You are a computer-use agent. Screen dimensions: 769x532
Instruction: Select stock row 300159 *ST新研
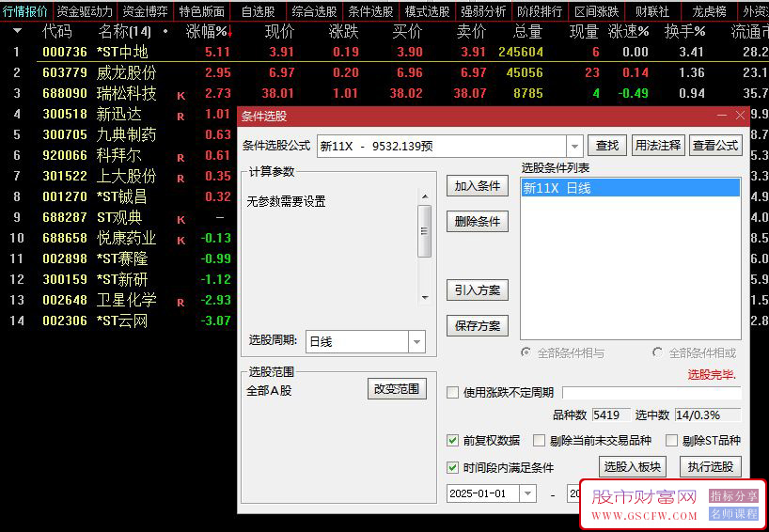click(x=118, y=279)
